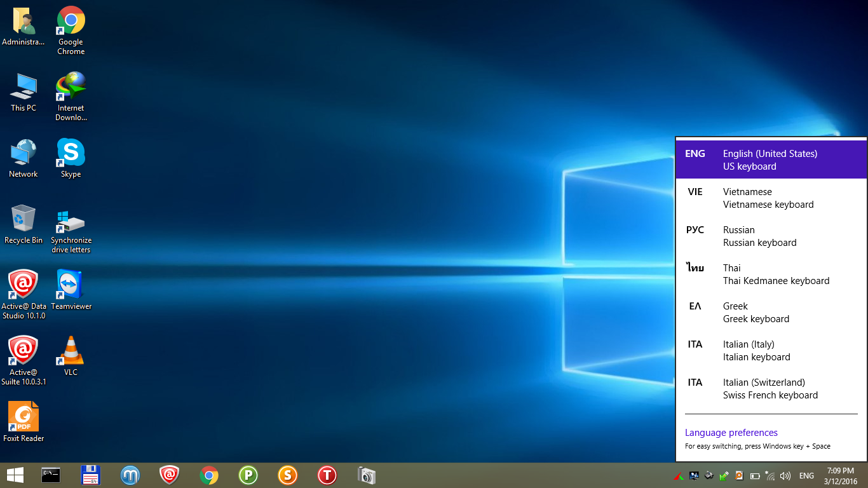
Task: Click the ENG language indicator in tray
Action: pyautogui.click(x=806, y=476)
